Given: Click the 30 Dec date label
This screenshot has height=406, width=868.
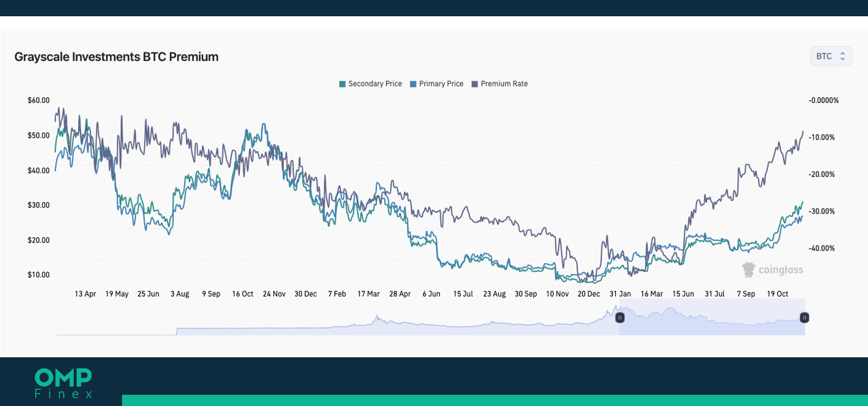Looking at the screenshot, I should click(306, 293).
